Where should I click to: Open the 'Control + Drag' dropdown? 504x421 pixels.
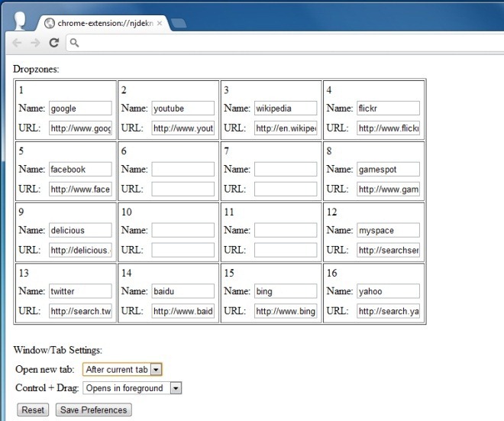tap(132, 388)
